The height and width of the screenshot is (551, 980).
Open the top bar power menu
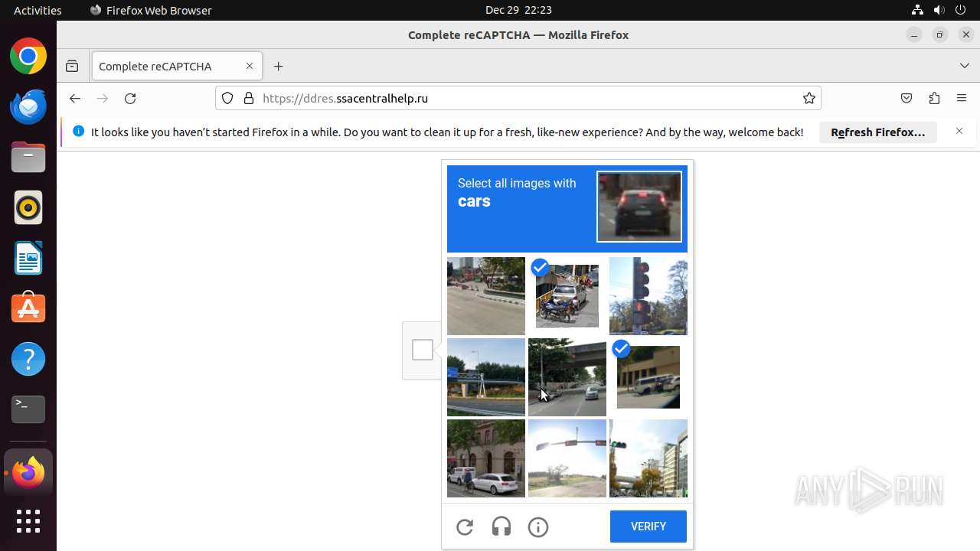click(x=960, y=10)
